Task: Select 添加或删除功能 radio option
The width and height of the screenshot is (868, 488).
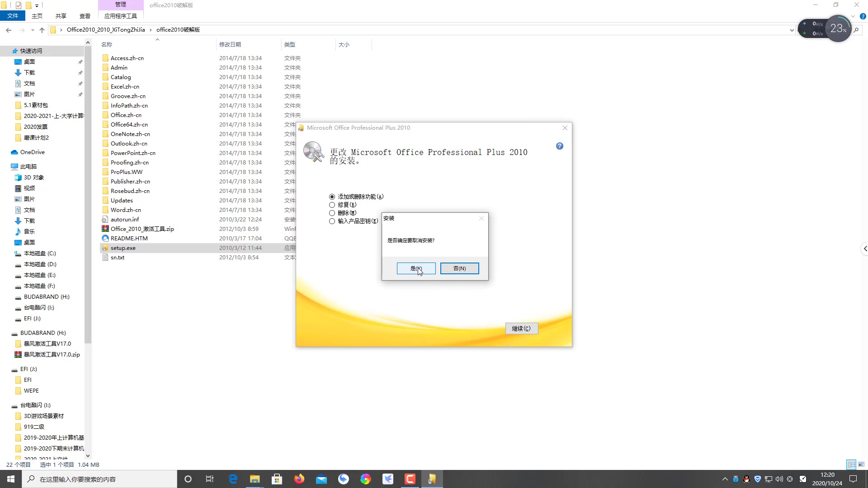Action: (332, 197)
